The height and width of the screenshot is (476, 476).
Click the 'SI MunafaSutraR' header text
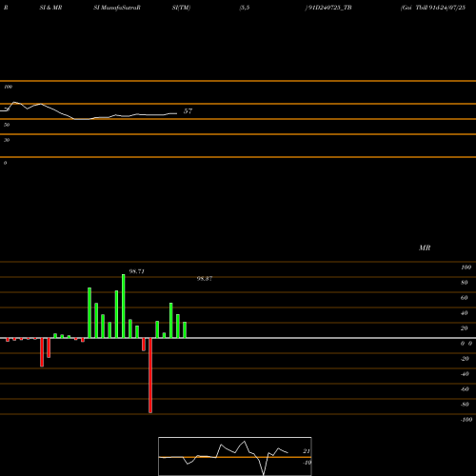117,8
